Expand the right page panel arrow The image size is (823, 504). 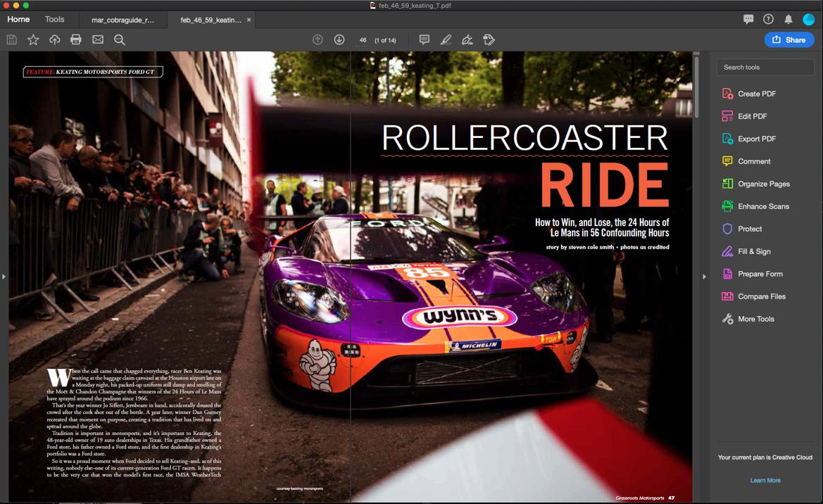pyautogui.click(x=704, y=277)
